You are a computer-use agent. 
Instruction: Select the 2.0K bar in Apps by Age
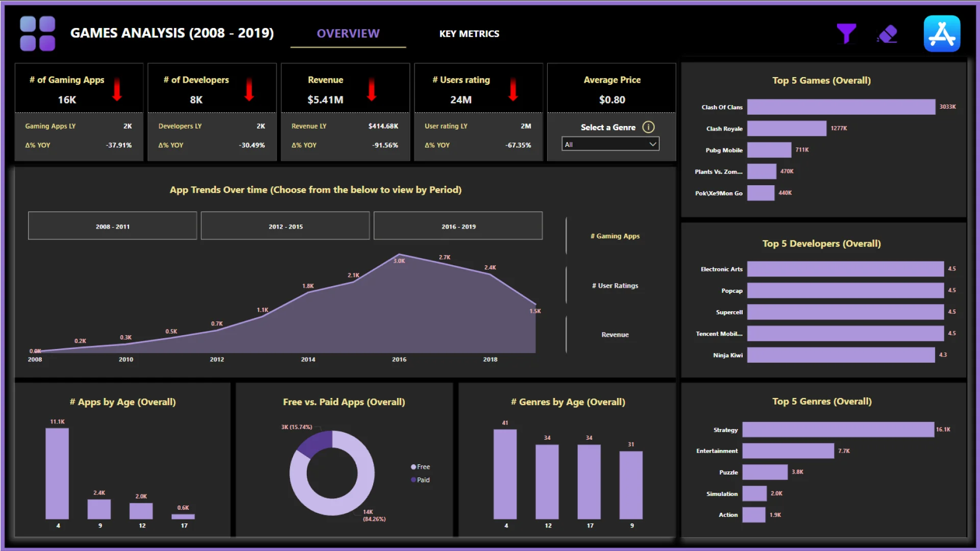[x=141, y=511]
